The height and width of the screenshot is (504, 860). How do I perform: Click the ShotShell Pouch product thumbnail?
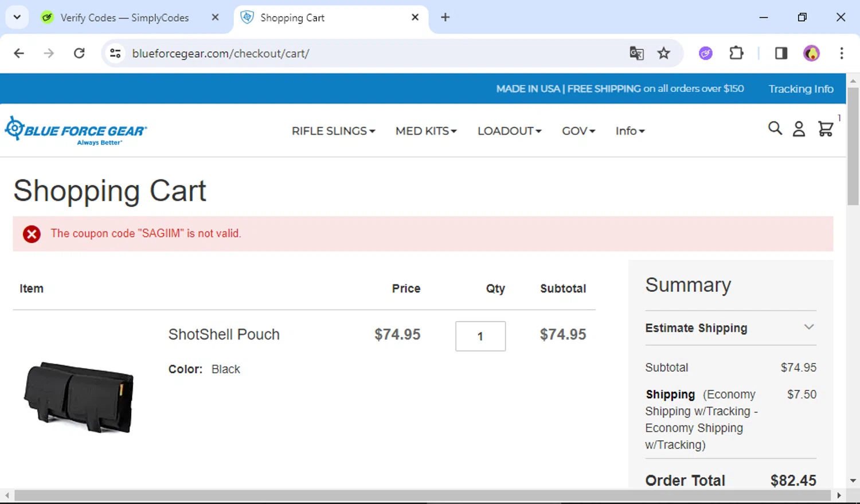coord(79,397)
